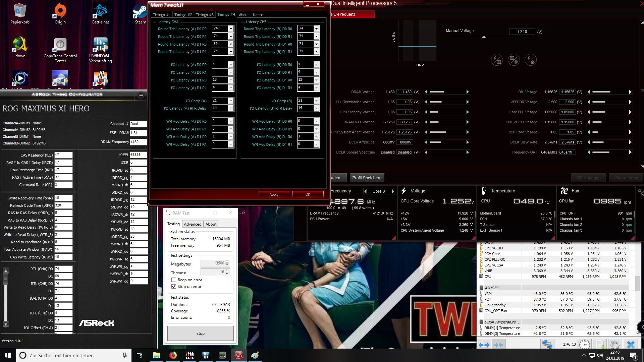The image size is (644, 362).
Task: Click OK in Mem TweakIt
Action: click(308, 194)
